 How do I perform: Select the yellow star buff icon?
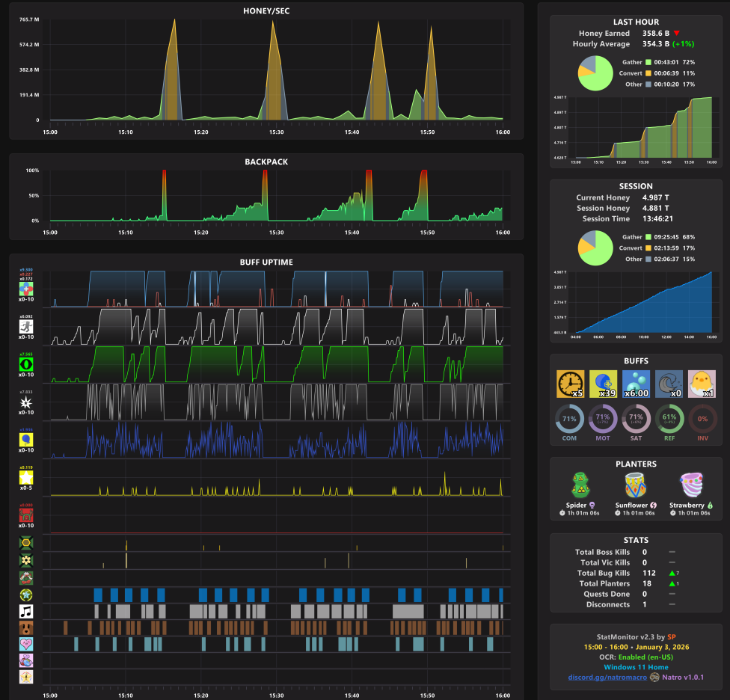26,477
